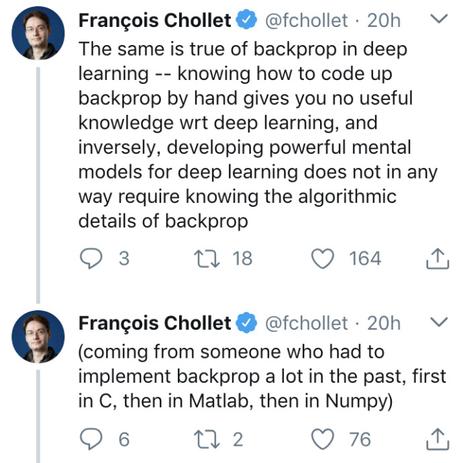Retweet the first tweet with 18 retweets
463x463 pixels.
point(207,259)
